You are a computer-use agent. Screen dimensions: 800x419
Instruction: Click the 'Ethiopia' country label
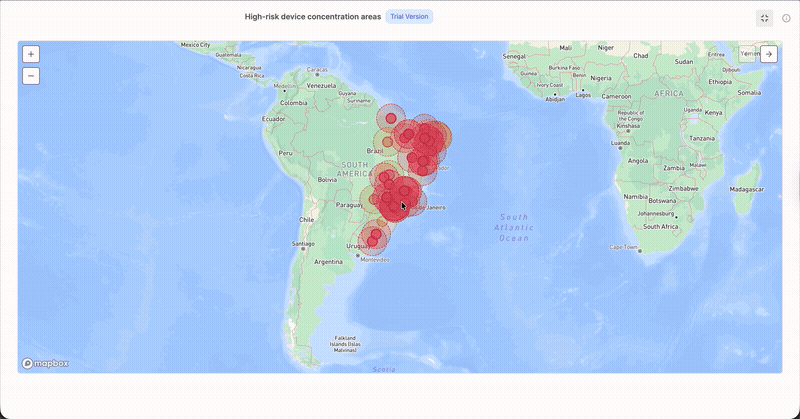click(720, 82)
